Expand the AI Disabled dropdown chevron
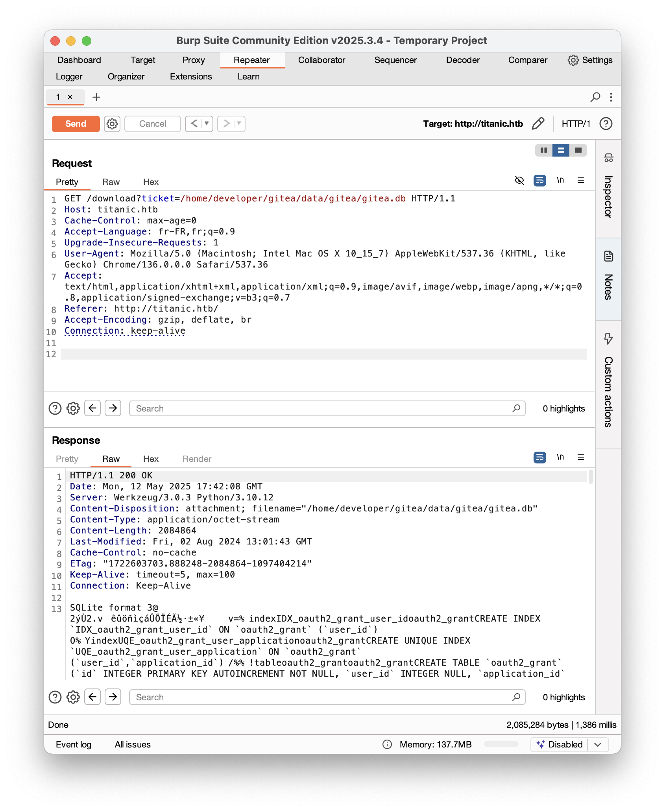 click(x=598, y=745)
